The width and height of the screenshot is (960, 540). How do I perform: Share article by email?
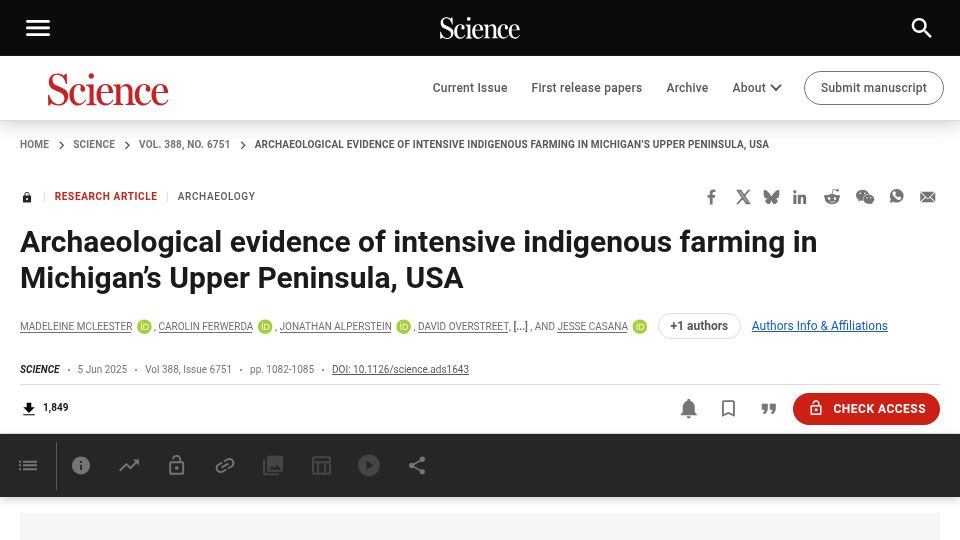(x=928, y=197)
